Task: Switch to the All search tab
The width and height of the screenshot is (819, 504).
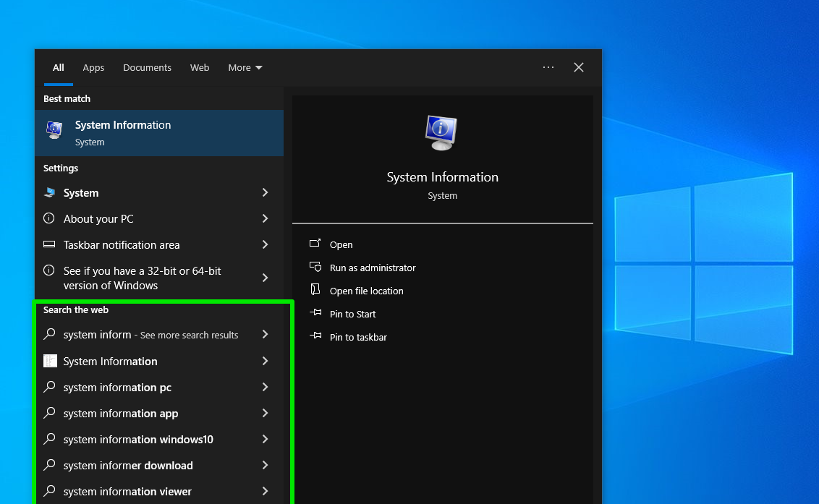Action: (x=59, y=67)
